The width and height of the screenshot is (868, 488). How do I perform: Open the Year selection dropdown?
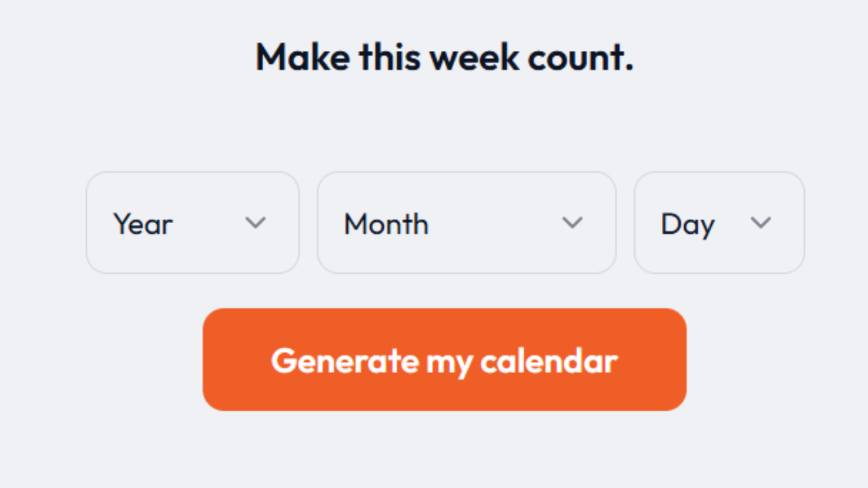click(193, 223)
